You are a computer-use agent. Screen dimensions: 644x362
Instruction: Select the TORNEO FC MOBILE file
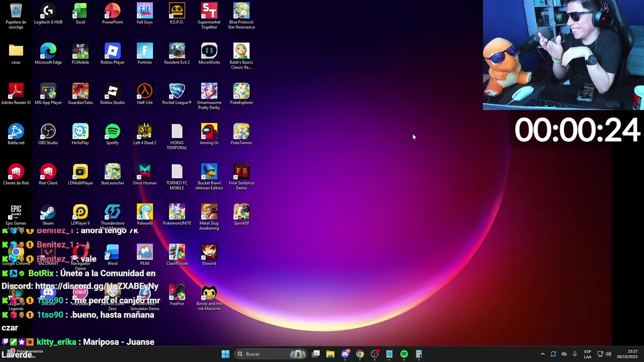point(177,177)
